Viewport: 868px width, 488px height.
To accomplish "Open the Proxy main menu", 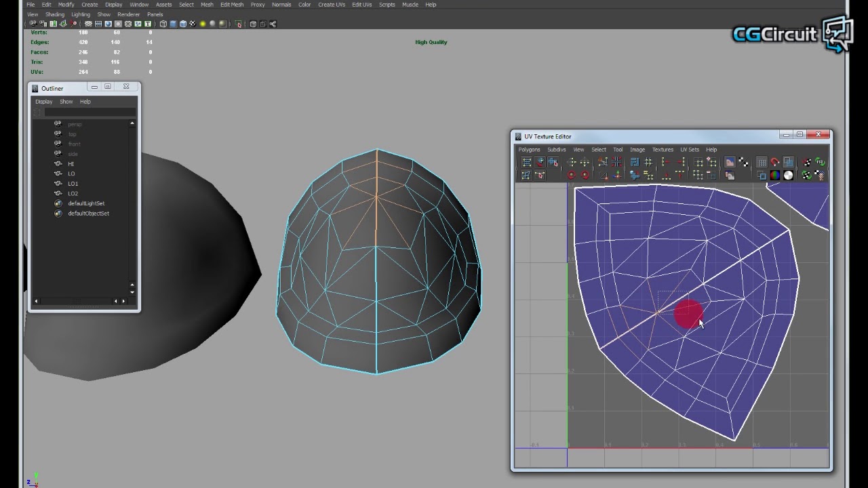I will (x=258, y=5).
